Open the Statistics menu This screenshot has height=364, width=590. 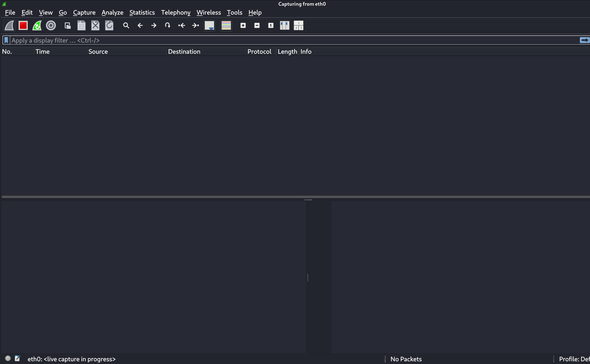point(142,13)
